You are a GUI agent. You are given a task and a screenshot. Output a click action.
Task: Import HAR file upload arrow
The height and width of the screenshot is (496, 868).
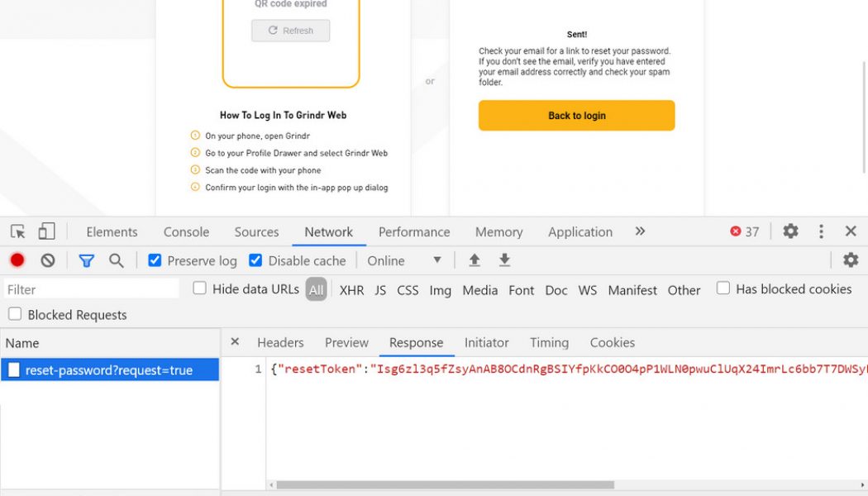coord(475,260)
